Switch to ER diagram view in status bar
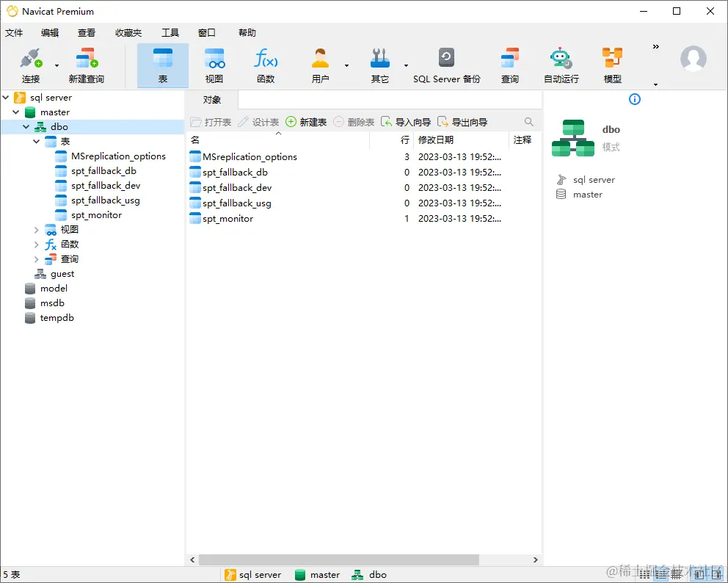 (677, 575)
